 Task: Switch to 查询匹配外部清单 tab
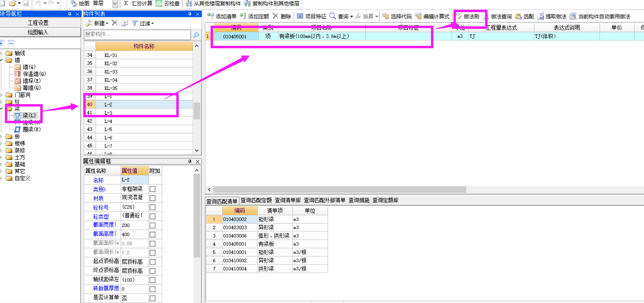coord(324,200)
